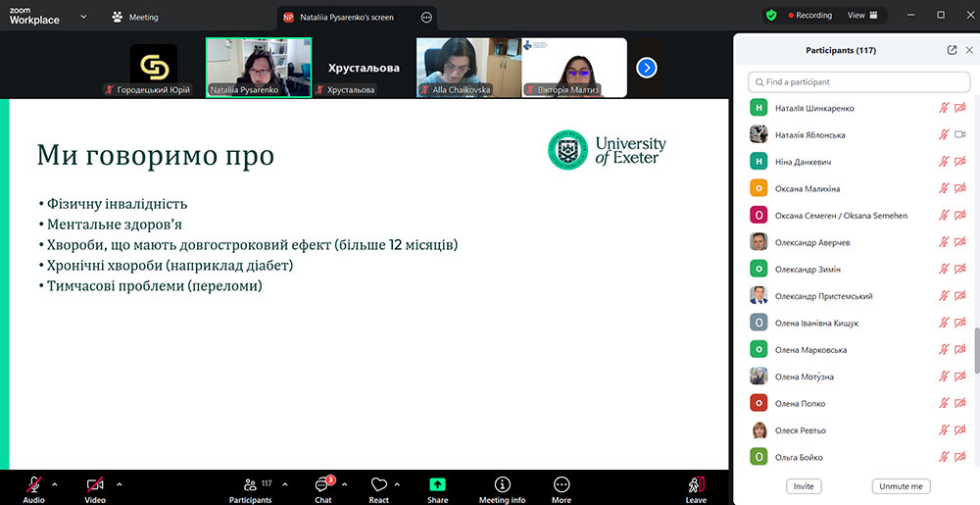Leave the meeting
Screen dimensions: 980x505
[696, 486]
